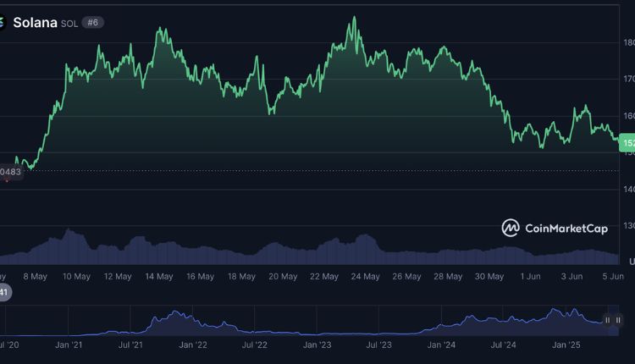Click the 12 May date label
This screenshot has width=635, height=364.
point(118,277)
